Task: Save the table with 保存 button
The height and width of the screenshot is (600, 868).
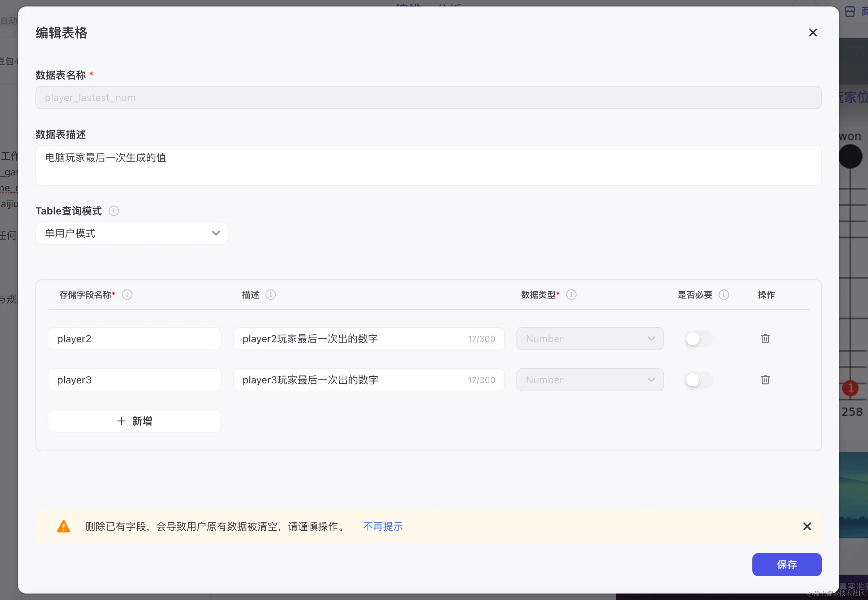Action: pos(786,564)
